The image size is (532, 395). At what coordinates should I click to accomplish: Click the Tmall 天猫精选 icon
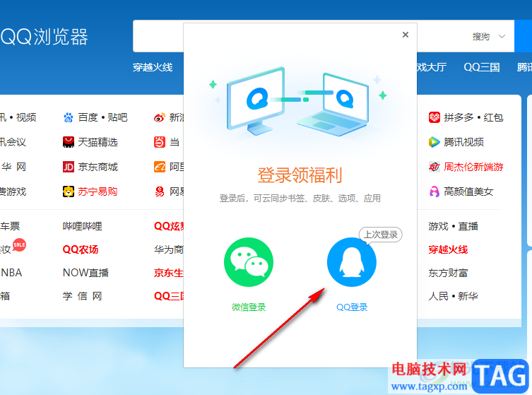coord(69,142)
